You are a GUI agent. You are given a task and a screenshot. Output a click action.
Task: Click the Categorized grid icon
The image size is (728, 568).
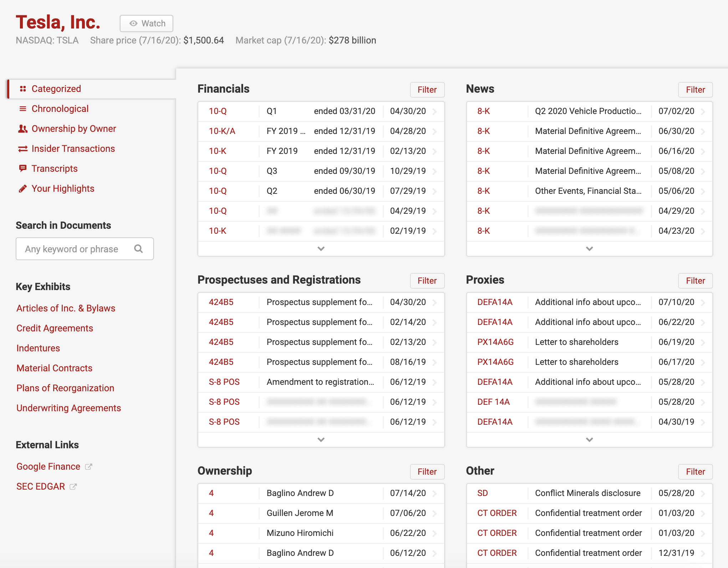[23, 89]
